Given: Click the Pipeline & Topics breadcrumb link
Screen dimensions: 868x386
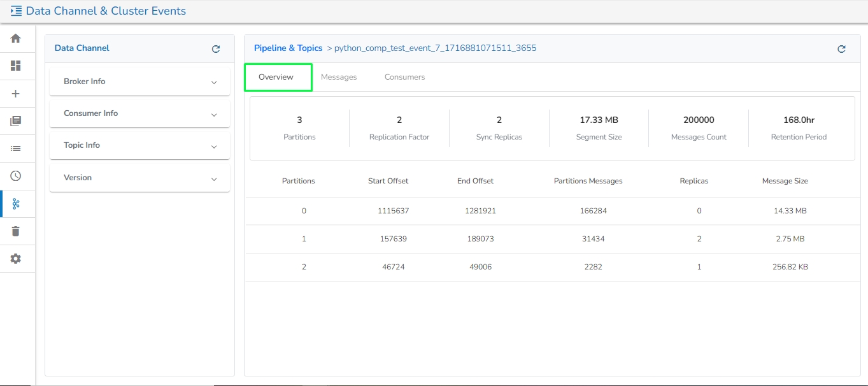Looking at the screenshot, I should tap(288, 48).
